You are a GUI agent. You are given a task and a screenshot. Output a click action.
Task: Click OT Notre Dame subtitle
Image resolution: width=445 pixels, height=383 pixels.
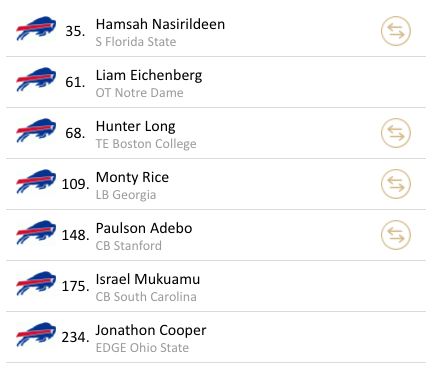click(139, 93)
